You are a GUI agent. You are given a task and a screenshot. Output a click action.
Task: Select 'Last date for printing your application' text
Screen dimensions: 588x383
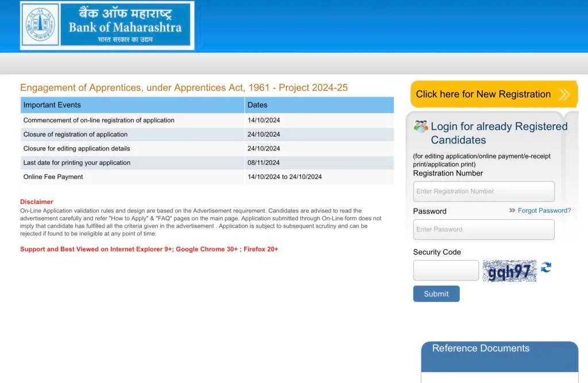(x=77, y=163)
